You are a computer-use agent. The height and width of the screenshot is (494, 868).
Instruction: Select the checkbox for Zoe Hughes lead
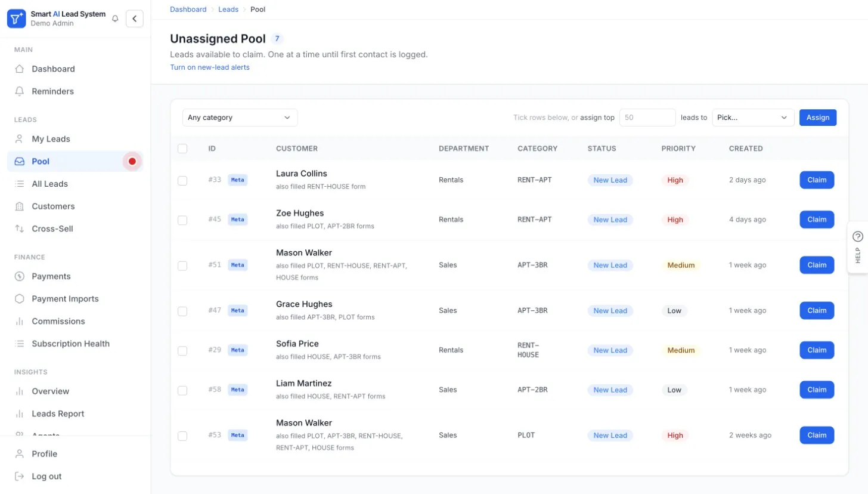click(x=182, y=220)
